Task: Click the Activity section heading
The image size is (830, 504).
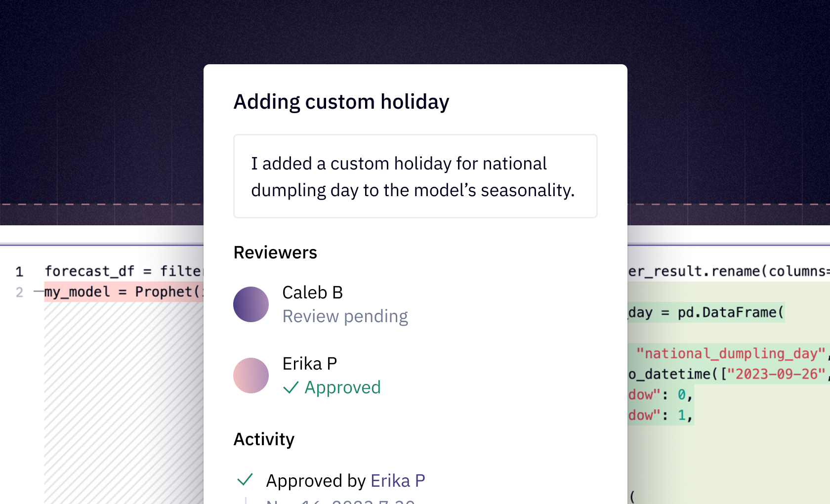Action: coord(264,439)
